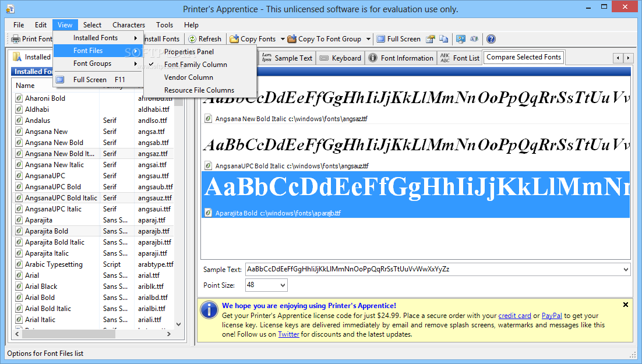The image size is (642, 364).
Task: Click the font icon beside Arial Bold
Action: click(19, 297)
